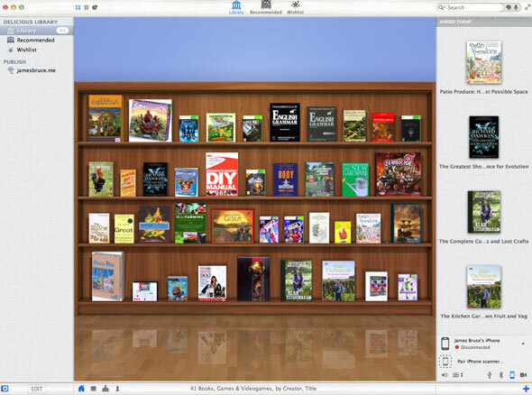Click the speech bubble icon in search bar
The image size is (532, 395).
click(509, 7)
